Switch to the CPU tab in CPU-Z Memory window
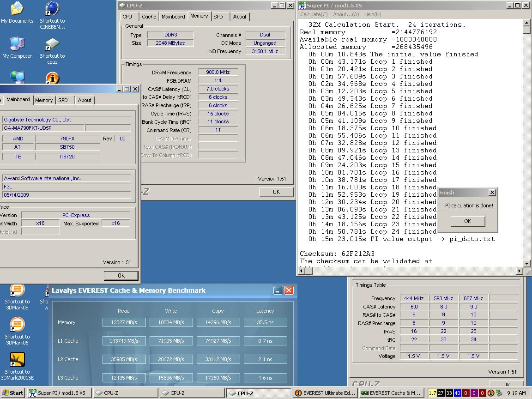The image size is (532, 399). [128, 17]
